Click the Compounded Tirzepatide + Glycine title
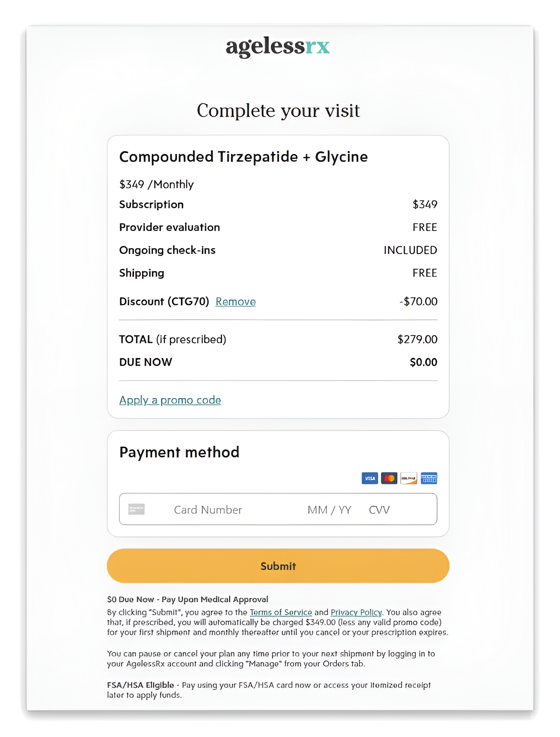The image size is (560, 737). click(x=243, y=156)
